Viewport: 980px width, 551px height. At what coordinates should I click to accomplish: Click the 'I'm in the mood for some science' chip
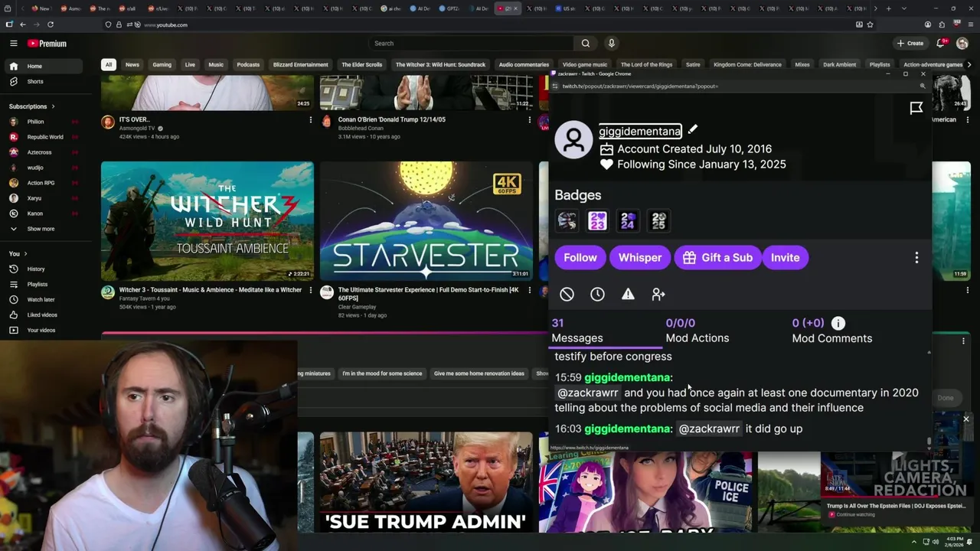[x=382, y=373]
